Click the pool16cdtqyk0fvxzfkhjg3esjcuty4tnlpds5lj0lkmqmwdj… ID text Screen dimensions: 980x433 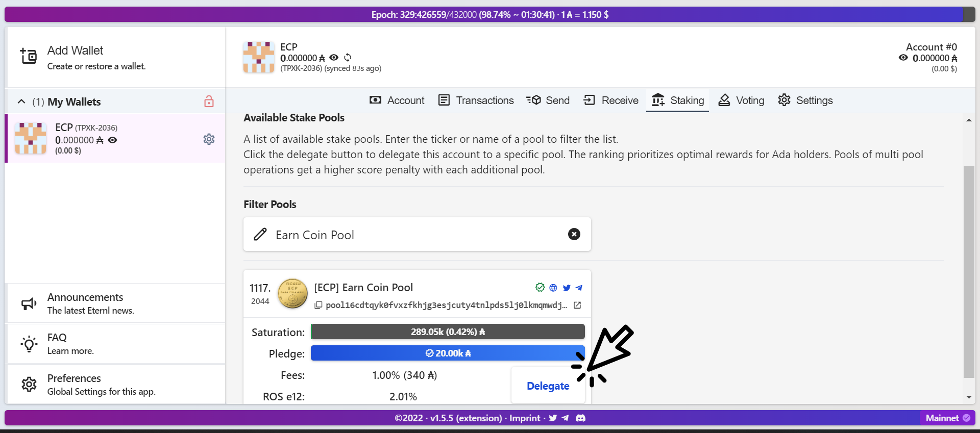(x=447, y=305)
